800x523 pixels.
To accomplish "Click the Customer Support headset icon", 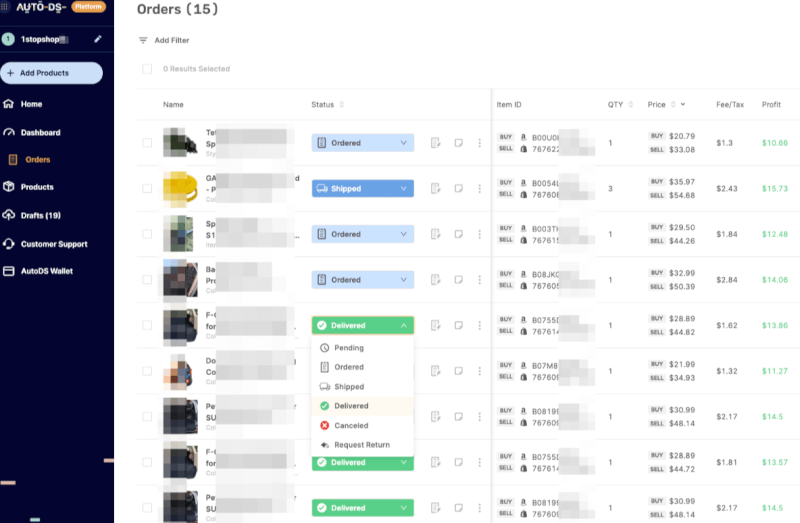I will 9,244.
